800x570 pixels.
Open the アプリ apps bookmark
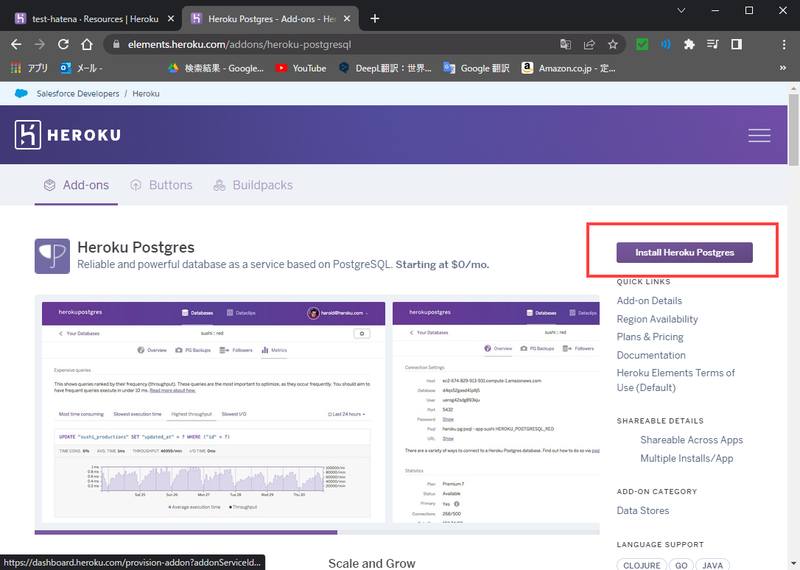click(x=29, y=68)
